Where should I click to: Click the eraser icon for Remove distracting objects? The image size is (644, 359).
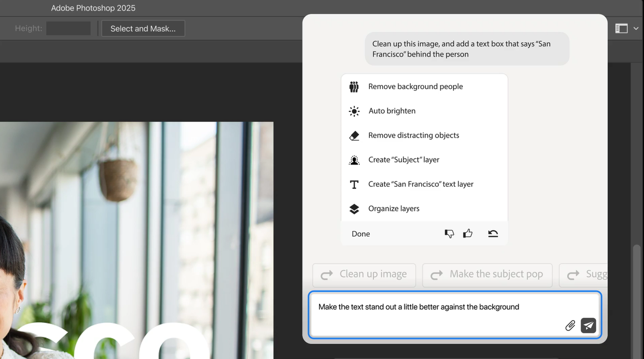coord(354,136)
